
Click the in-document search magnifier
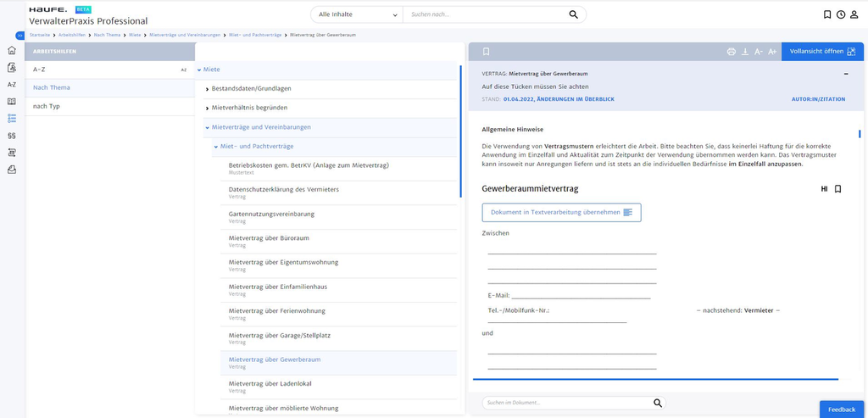[x=658, y=403]
